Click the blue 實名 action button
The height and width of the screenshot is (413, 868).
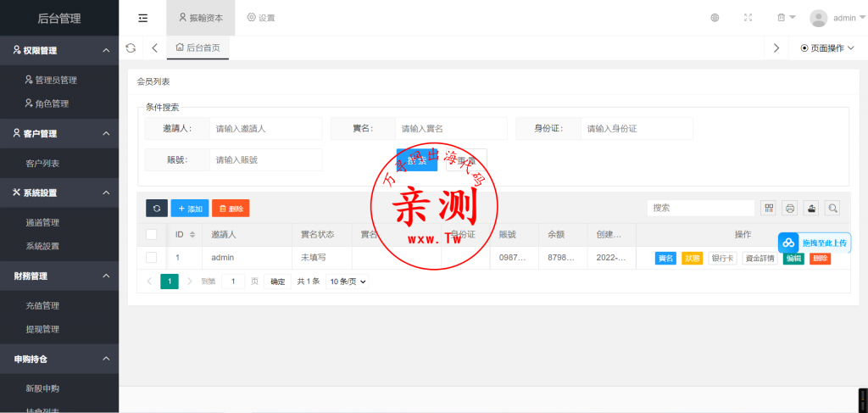tap(665, 259)
